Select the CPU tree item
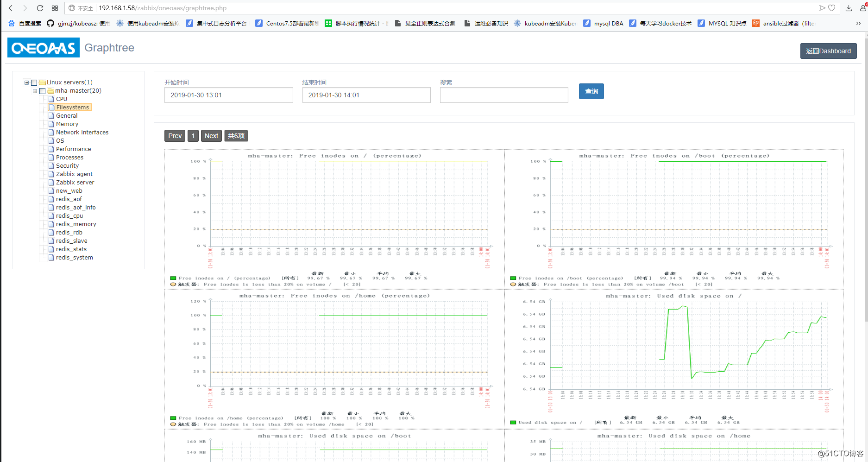This screenshot has width=868, height=462. (x=62, y=99)
